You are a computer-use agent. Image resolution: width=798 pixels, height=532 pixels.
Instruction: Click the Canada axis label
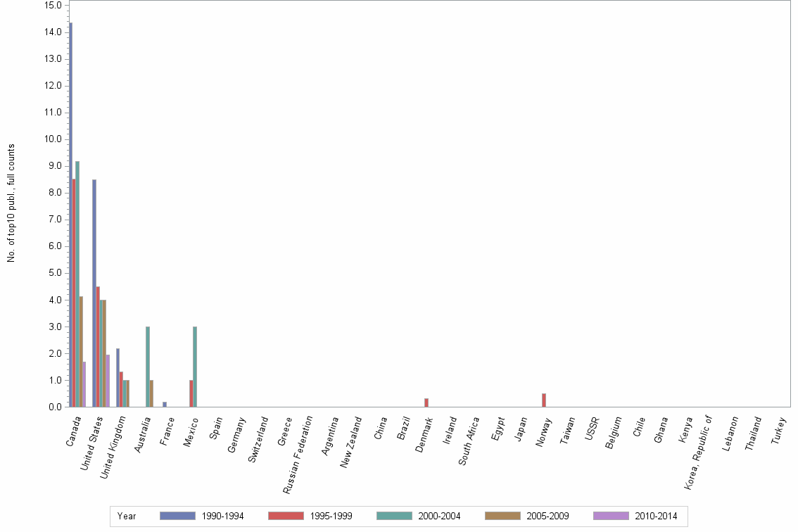72,431
